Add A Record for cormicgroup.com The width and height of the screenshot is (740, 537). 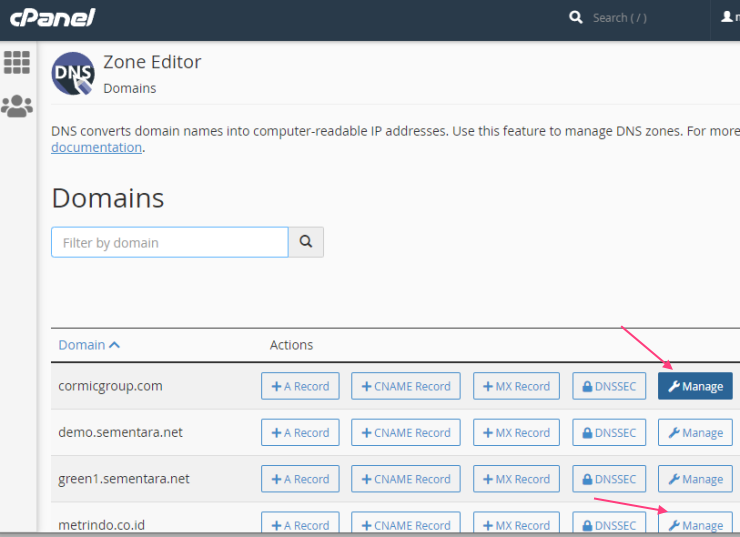(x=300, y=386)
